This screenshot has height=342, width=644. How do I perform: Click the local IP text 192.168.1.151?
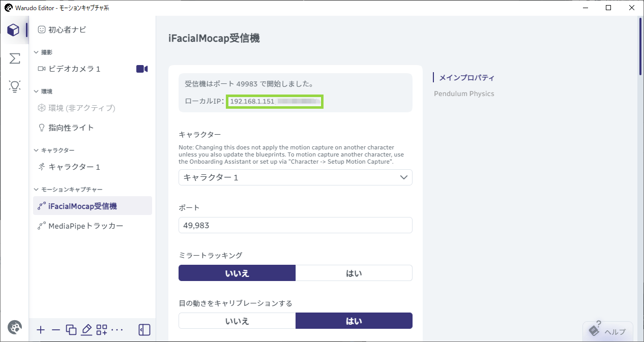[252, 102]
